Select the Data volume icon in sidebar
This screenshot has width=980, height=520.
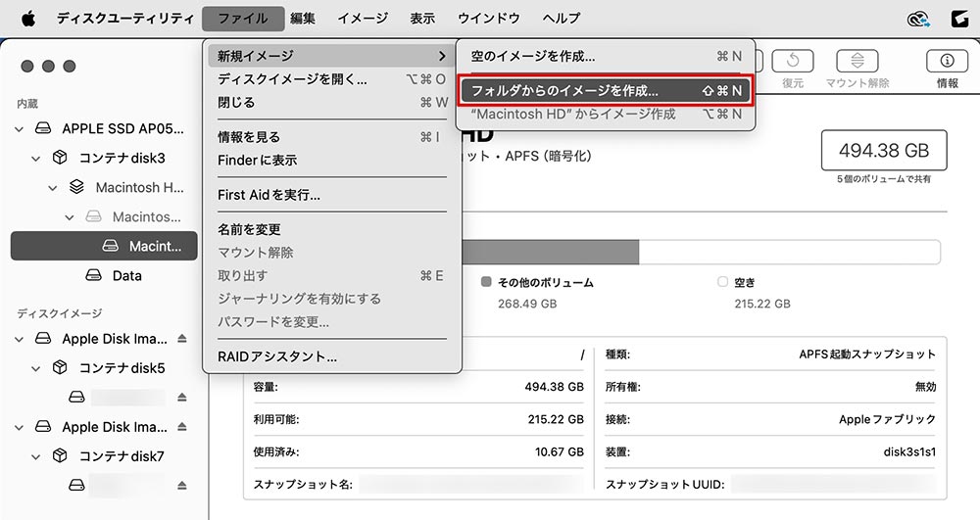click(94, 276)
